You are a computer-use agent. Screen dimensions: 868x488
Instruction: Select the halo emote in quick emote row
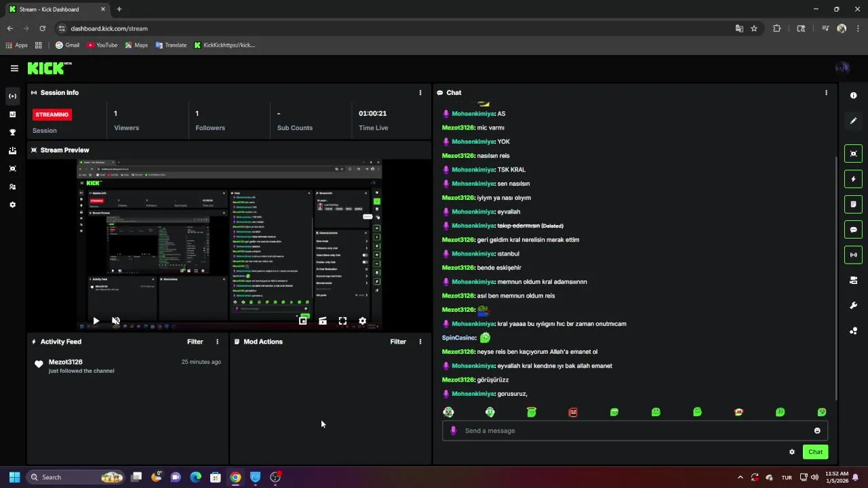point(532,412)
